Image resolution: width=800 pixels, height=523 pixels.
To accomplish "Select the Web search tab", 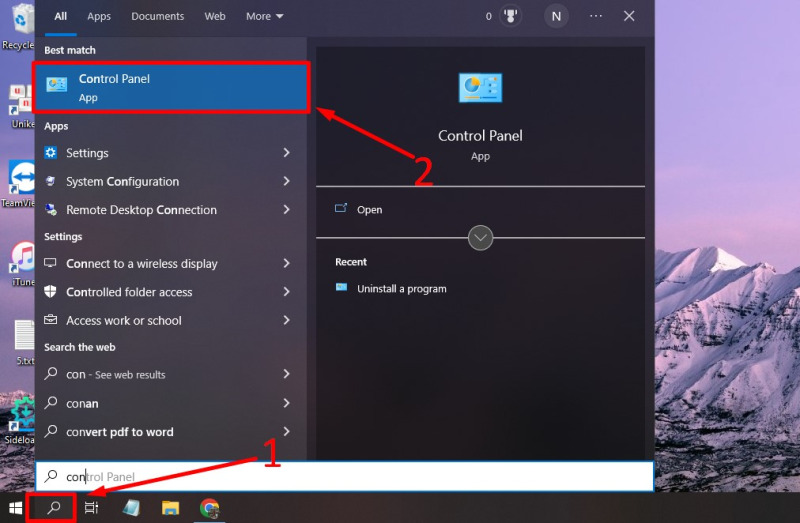I will coord(215,16).
